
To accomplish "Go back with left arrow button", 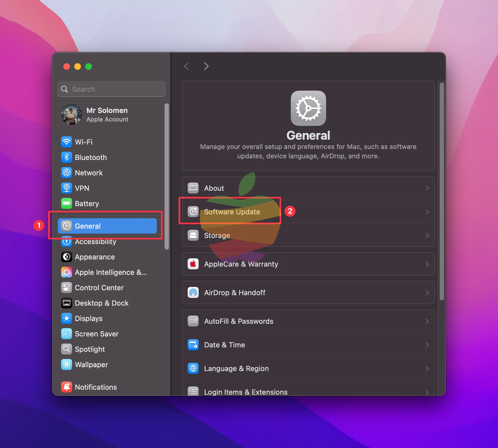I will point(187,66).
